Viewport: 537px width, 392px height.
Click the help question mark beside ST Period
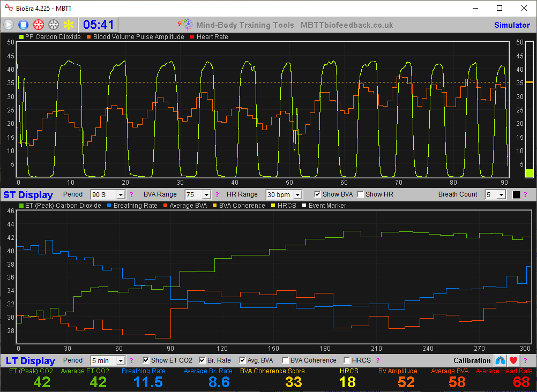click(x=131, y=195)
